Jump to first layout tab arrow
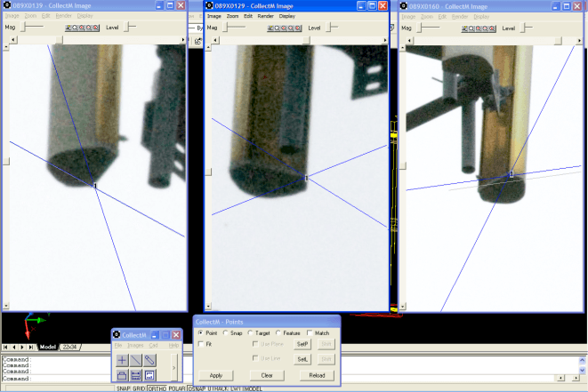Viewport: 588px width, 392px height. pos(5,347)
